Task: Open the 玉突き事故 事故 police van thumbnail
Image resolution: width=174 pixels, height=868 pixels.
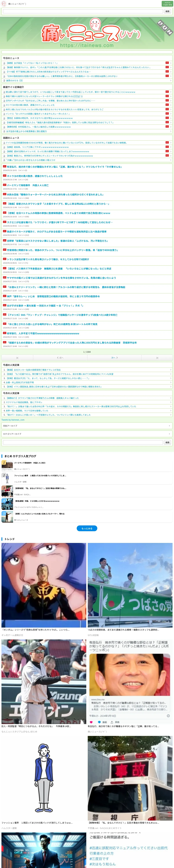Action: point(130,778)
